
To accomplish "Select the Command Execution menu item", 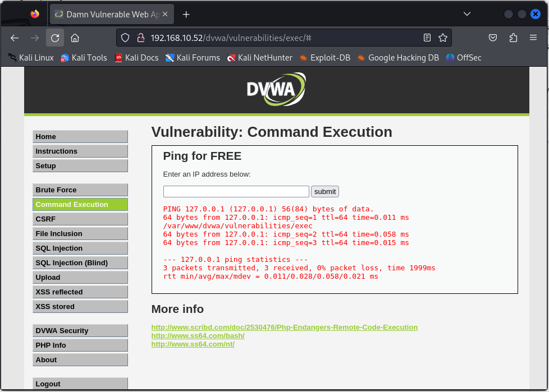I will coord(80,205).
